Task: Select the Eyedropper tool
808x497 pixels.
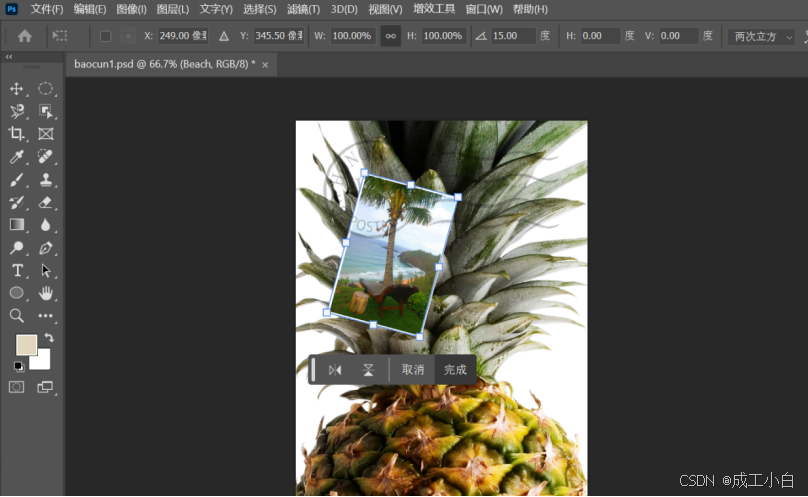Action: [16, 157]
